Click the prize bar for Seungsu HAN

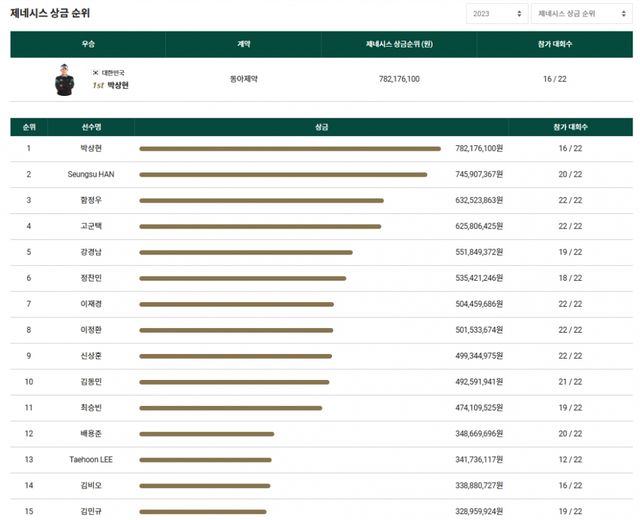[283, 175]
